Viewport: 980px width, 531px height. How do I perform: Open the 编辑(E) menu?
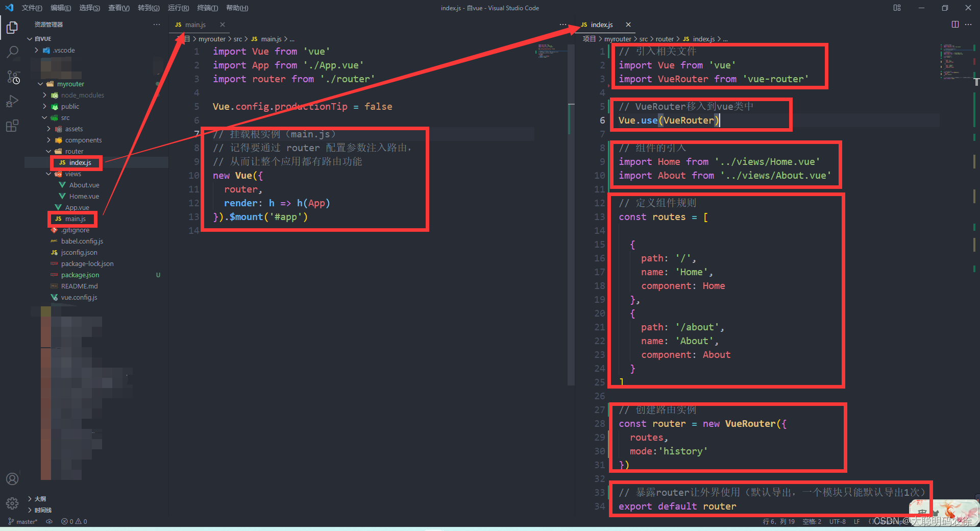click(61, 8)
